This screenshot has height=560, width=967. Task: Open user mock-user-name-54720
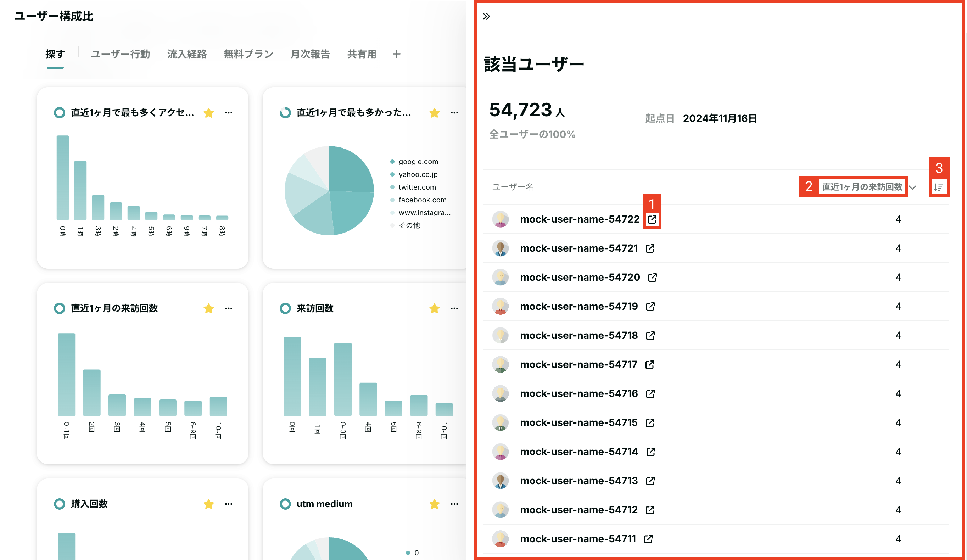580,277
